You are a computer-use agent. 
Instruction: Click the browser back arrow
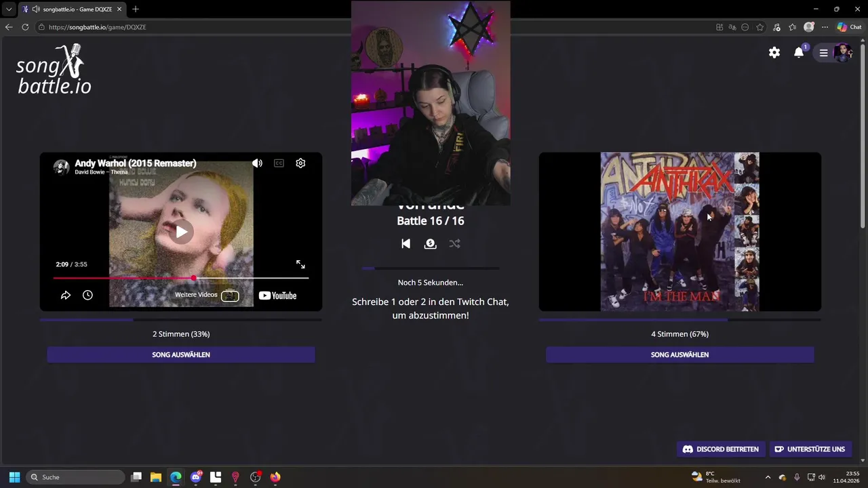(9, 27)
